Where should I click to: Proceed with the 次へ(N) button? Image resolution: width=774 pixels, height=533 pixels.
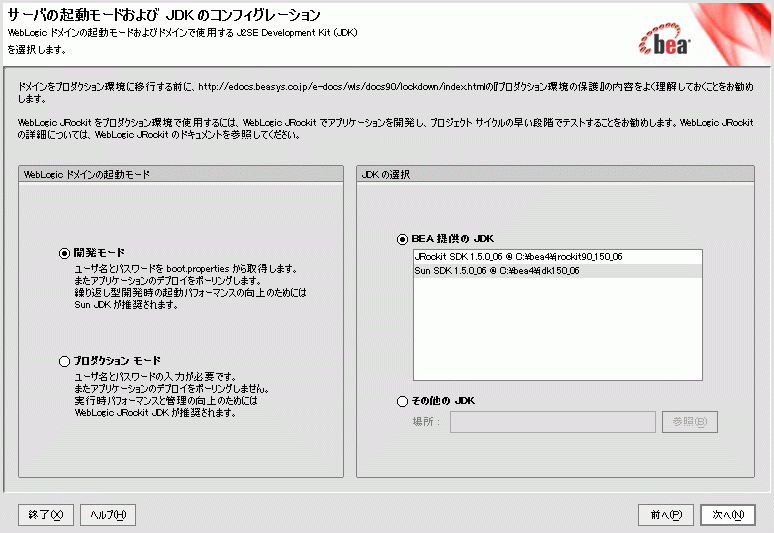728,515
